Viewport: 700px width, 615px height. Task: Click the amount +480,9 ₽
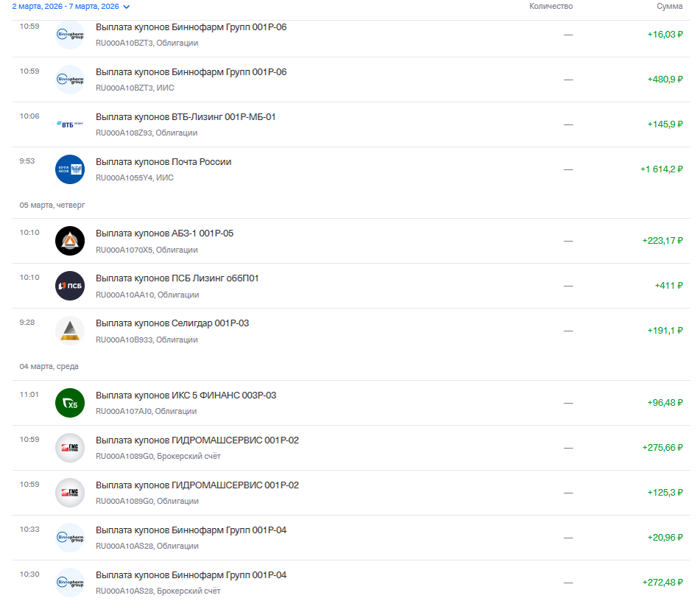click(665, 80)
